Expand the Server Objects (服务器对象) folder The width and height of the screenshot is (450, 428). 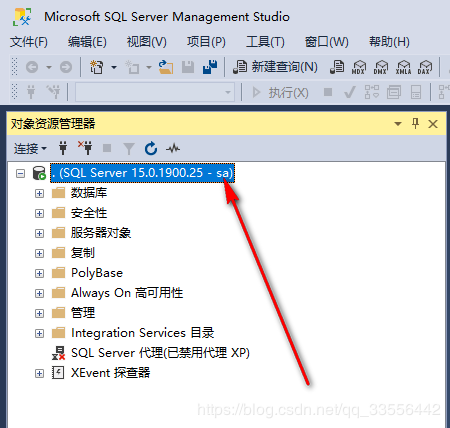tap(39, 233)
